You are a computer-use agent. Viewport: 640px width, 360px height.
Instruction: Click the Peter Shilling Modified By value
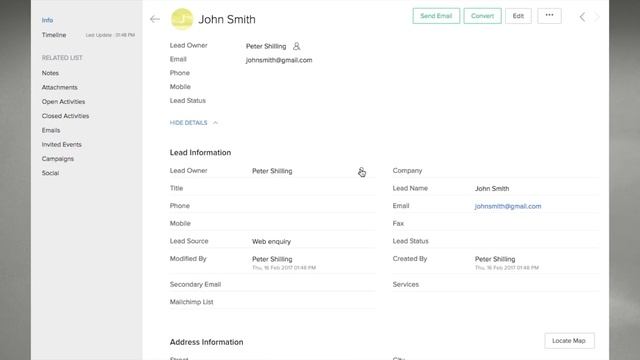tap(272, 259)
